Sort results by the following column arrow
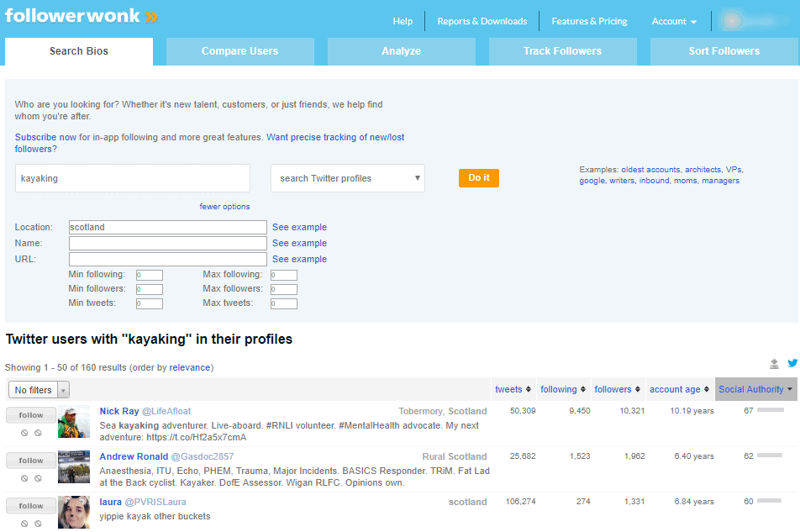The height and width of the screenshot is (532, 800). click(x=584, y=389)
